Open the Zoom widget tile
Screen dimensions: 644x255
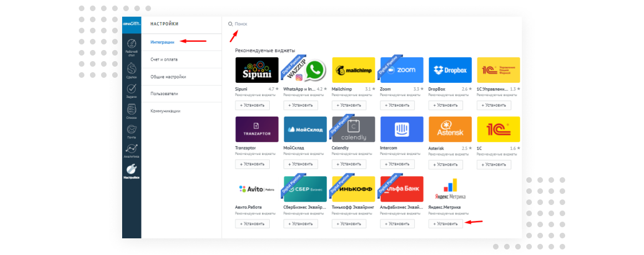pos(402,70)
